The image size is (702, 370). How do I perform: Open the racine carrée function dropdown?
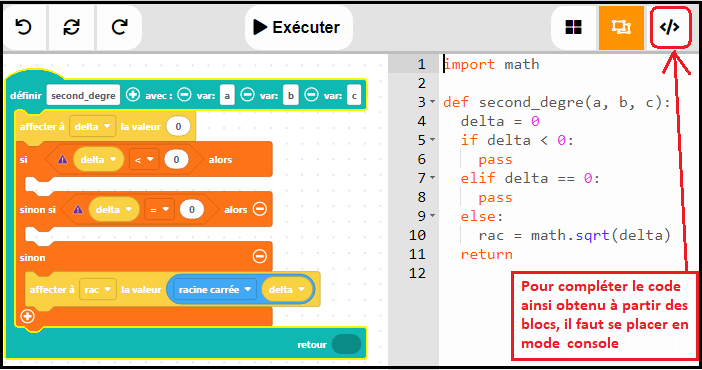click(x=214, y=289)
